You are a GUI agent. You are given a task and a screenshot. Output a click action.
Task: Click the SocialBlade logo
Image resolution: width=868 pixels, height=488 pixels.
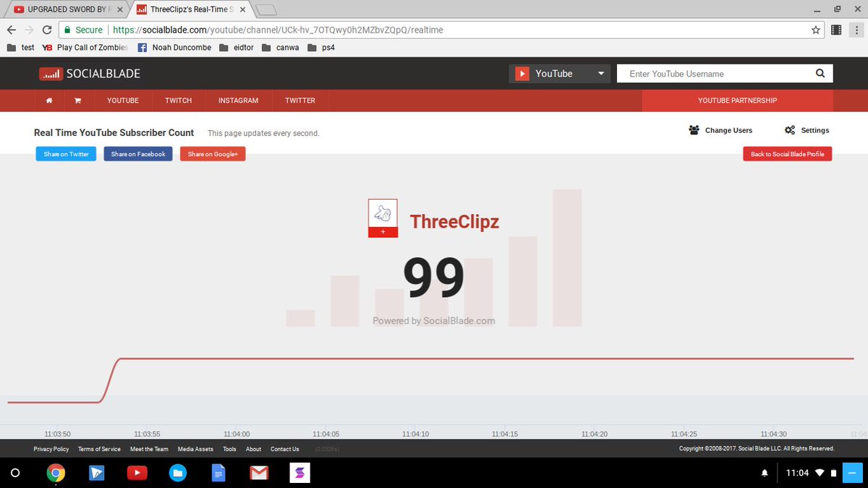89,73
